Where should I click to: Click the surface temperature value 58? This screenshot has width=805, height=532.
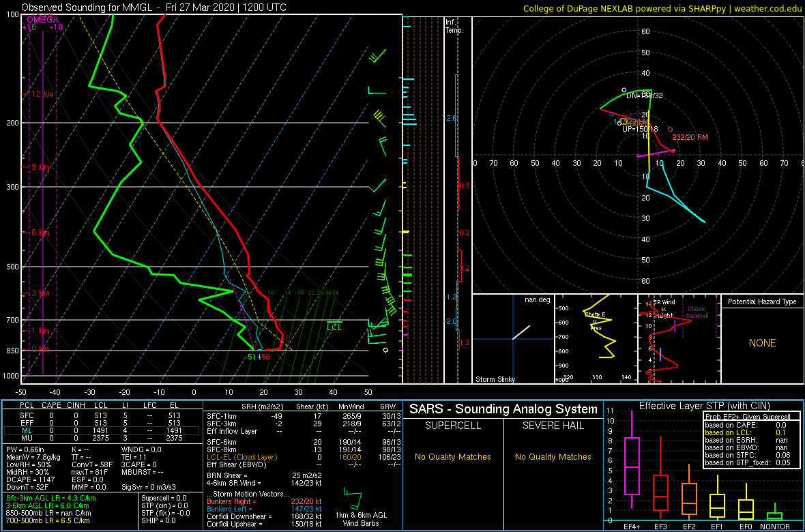[265, 357]
